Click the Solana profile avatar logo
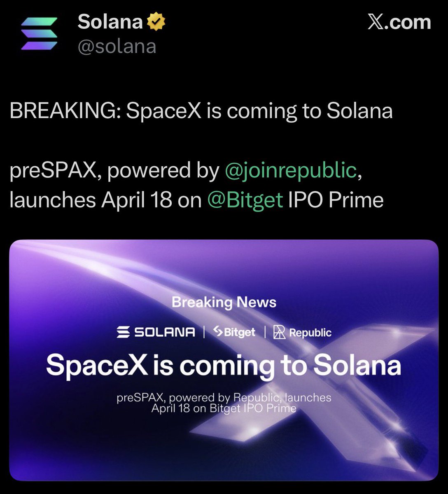Image resolution: width=448 pixels, height=494 pixels. 39,33
